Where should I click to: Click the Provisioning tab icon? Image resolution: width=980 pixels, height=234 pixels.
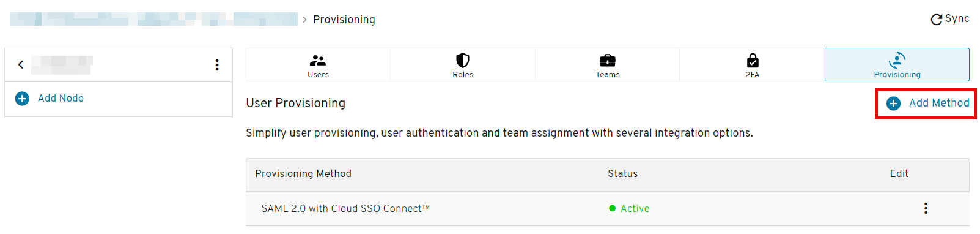(897, 60)
